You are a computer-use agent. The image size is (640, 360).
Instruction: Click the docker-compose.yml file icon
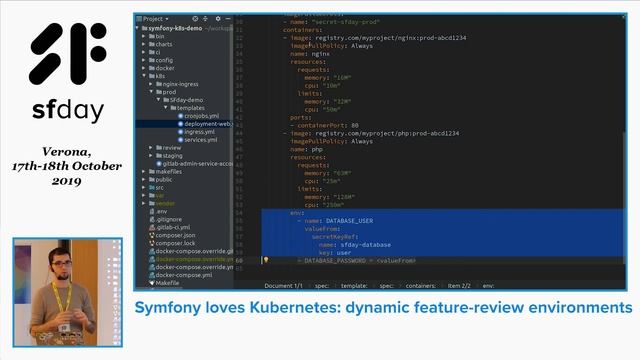pyautogui.click(x=152, y=275)
